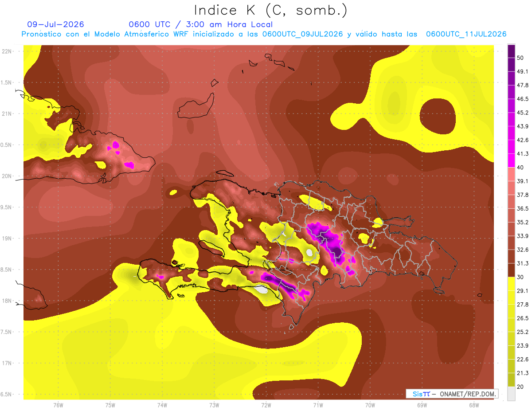
Task: Click the color scale value "43.9"
Action: tap(523, 127)
